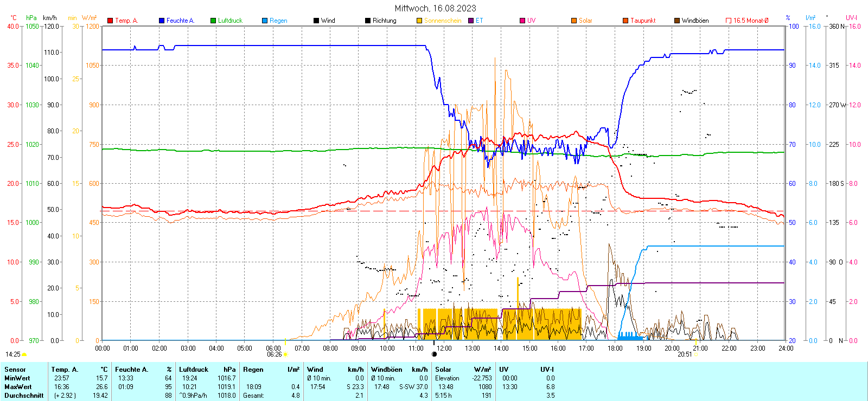Click the Durchschnitt row label in the table

click(24, 396)
